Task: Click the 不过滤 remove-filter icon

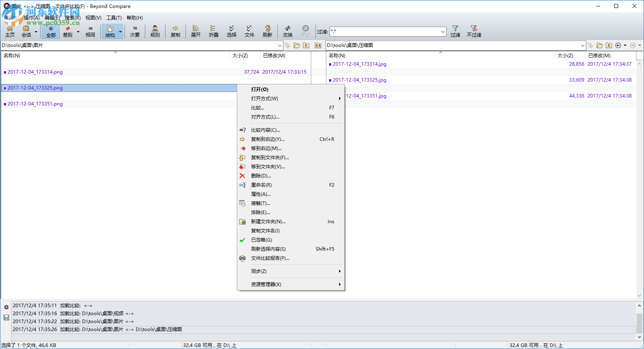Action: 474,28
